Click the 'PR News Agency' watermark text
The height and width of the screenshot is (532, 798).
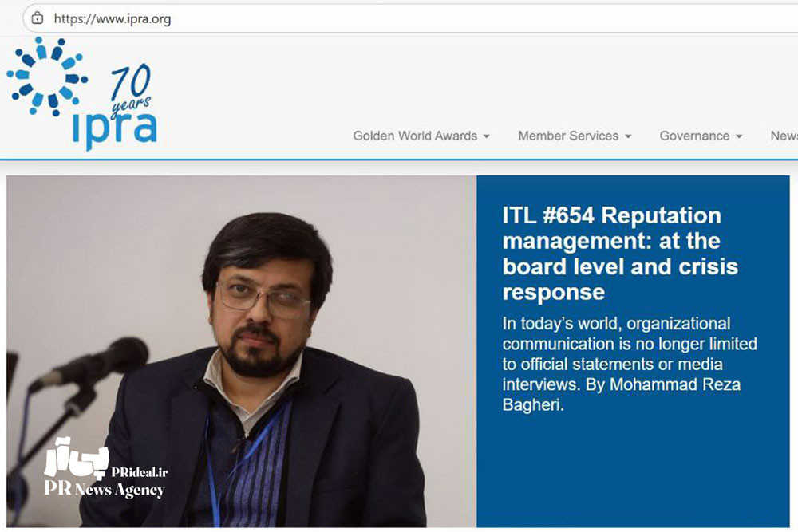[x=104, y=489]
